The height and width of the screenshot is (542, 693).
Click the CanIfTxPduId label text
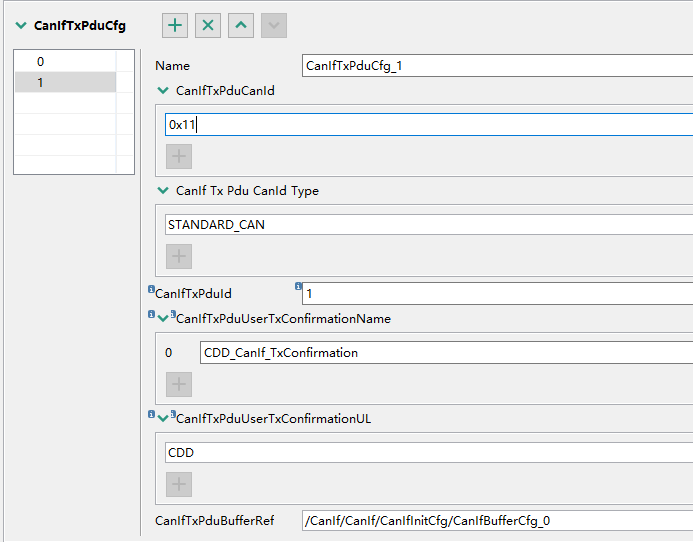tap(193, 294)
